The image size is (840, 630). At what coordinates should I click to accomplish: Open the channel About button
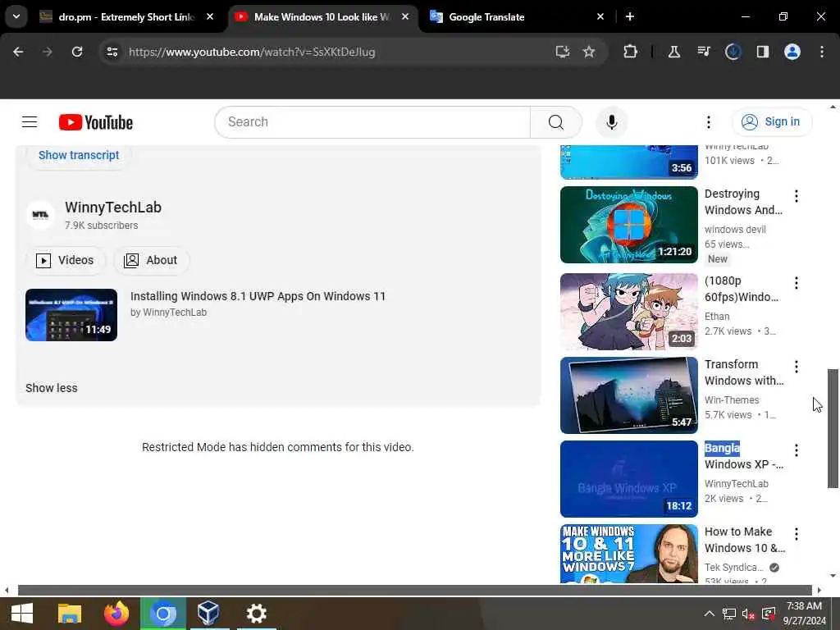tap(151, 260)
